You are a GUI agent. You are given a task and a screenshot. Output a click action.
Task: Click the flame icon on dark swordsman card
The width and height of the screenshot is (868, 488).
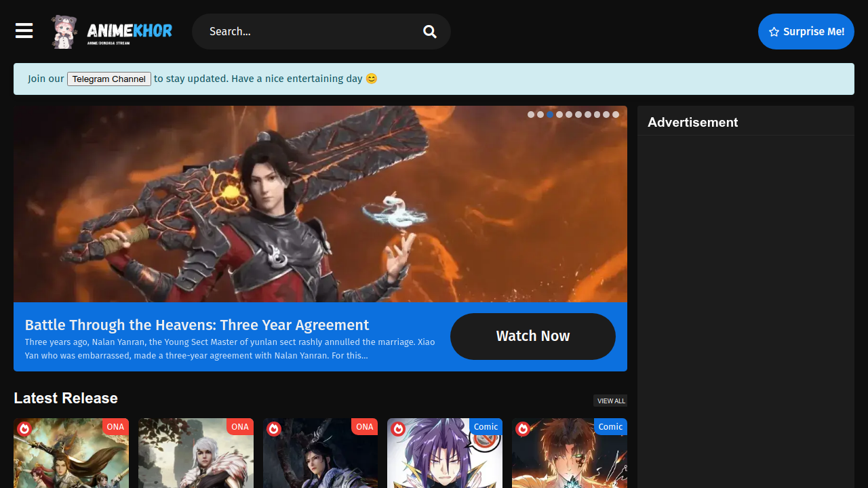click(x=274, y=429)
